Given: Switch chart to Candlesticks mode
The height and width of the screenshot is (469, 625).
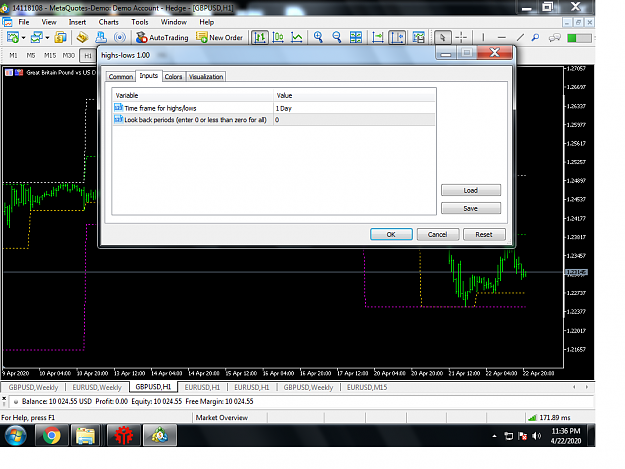Looking at the screenshot, I should click(x=278, y=37).
